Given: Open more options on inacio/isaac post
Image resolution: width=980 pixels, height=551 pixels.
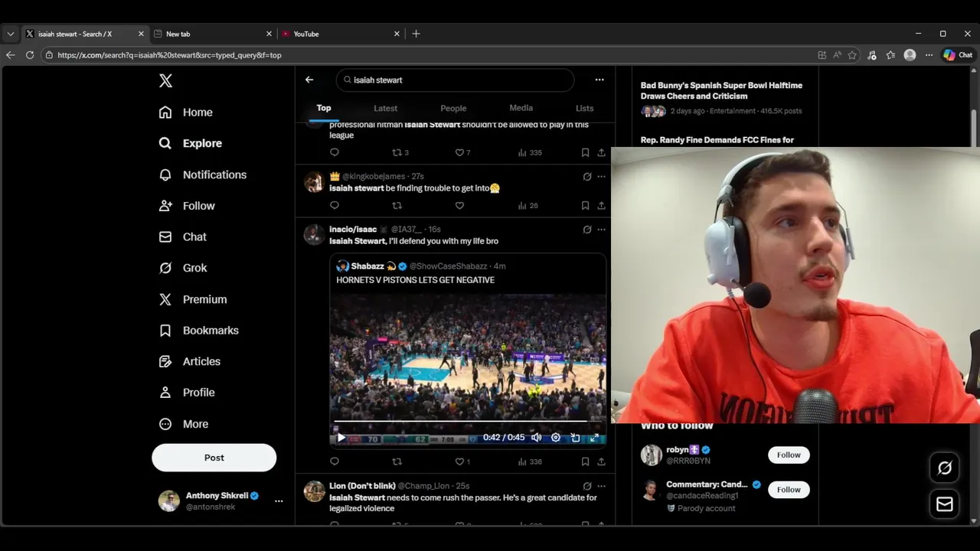Looking at the screenshot, I should click(x=601, y=230).
